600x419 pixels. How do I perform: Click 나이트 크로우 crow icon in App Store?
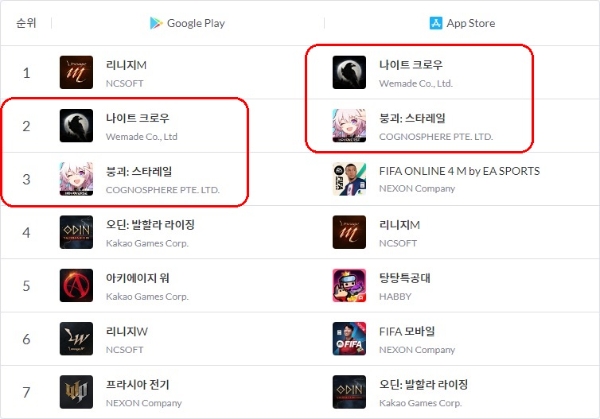point(349,72)
